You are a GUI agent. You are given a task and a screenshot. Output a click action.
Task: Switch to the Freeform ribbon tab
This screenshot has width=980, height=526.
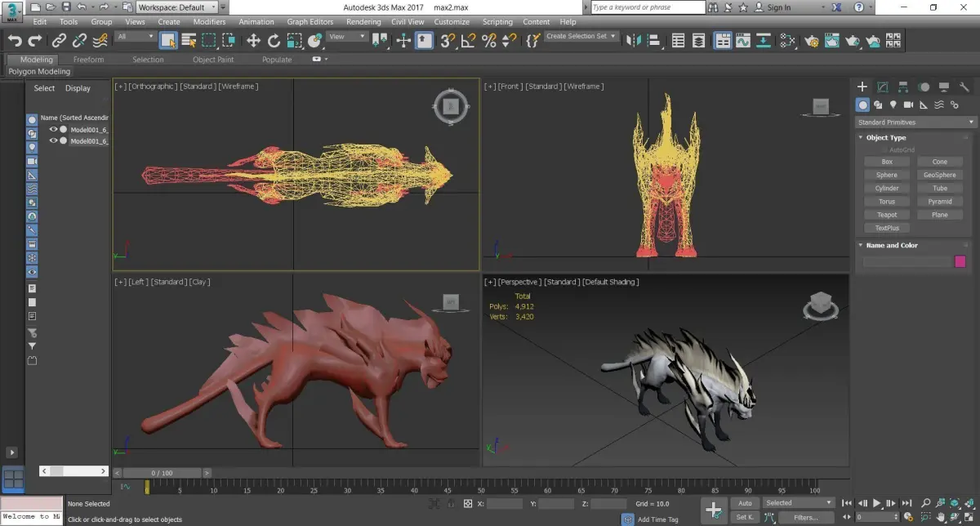point(89,60)
